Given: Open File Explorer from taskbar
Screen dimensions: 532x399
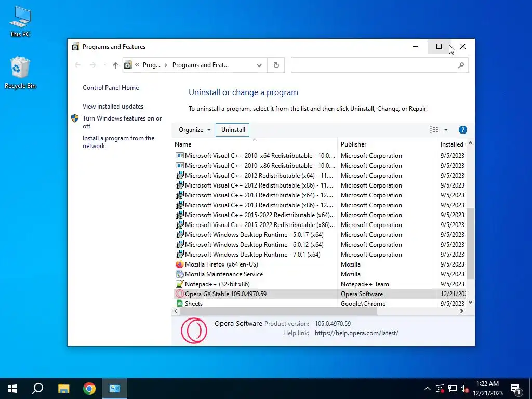Looking at the screenshot, I should click(63, 389).
